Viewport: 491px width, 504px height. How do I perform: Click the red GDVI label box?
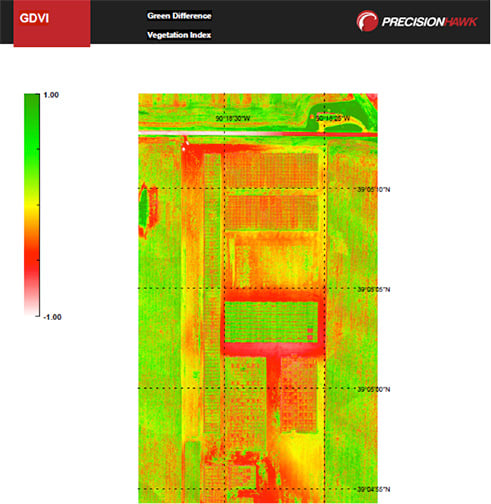52,23
